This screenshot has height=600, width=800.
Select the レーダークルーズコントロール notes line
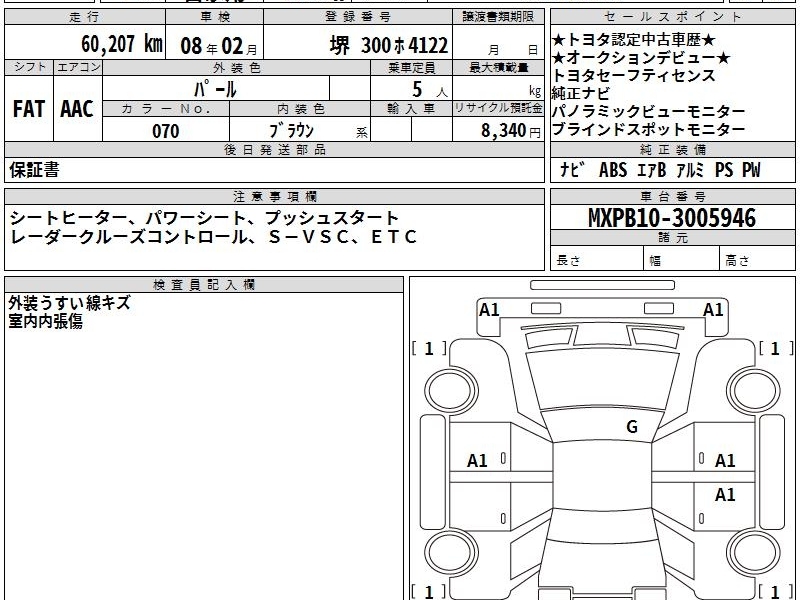(213, 237)
